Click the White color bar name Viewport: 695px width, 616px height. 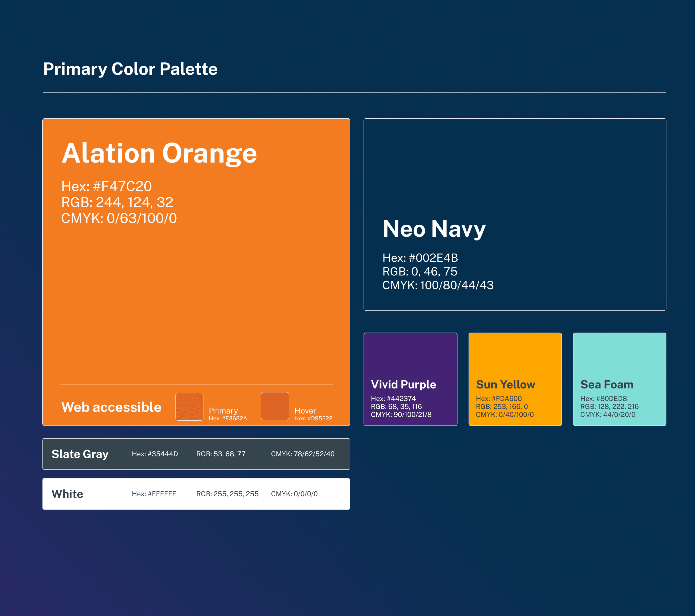tap(67, 494)
